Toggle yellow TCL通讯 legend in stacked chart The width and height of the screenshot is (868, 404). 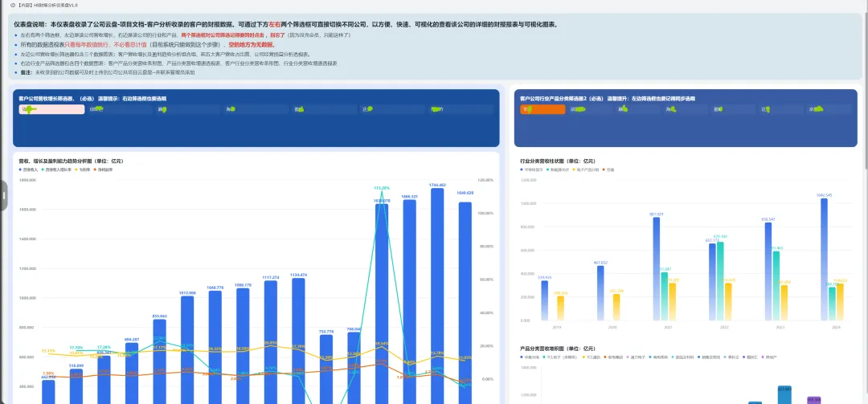(x=590, y=357)
